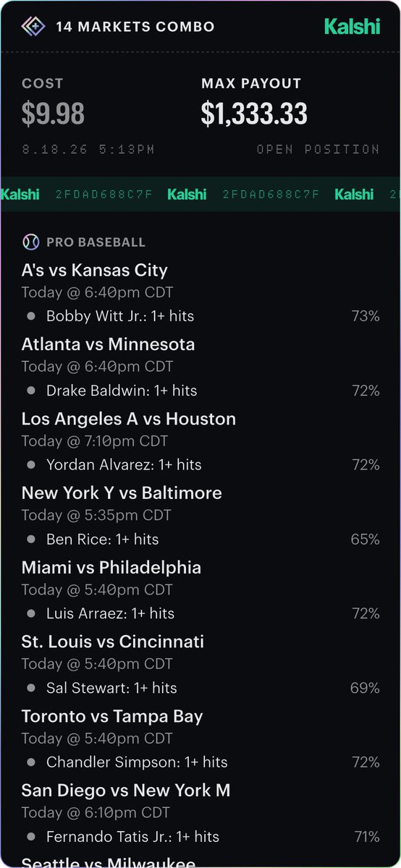Click the bullet dot beside Ben Rice
The height and width of the screenshot is (868, 401).
[x=31, y=540]
